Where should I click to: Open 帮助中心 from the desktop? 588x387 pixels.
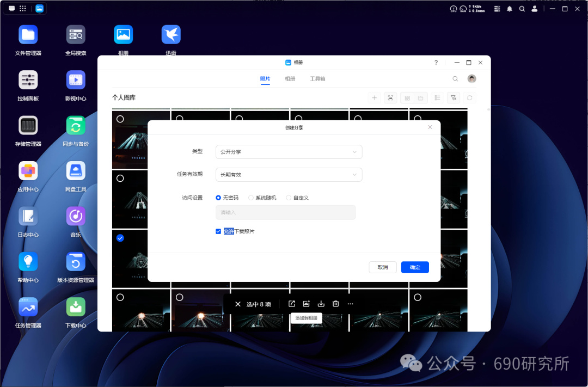28,262
